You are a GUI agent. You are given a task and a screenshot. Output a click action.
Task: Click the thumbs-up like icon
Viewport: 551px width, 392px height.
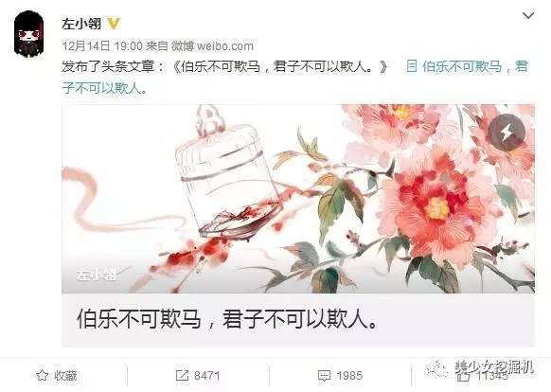point(463,377)
